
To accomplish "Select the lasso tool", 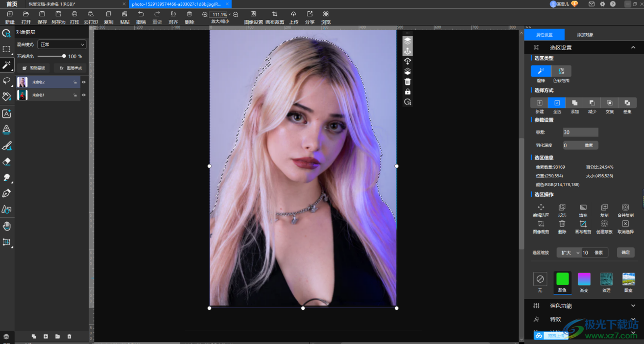I will [7, 81].
